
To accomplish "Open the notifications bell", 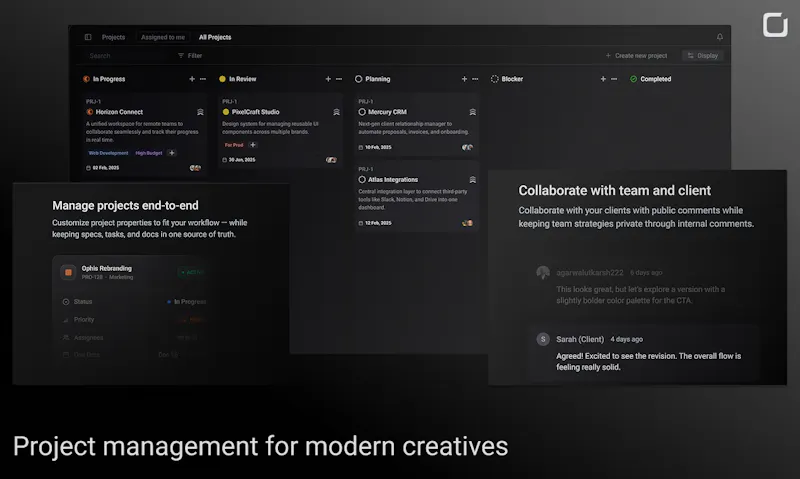I will tap(719, 37).
